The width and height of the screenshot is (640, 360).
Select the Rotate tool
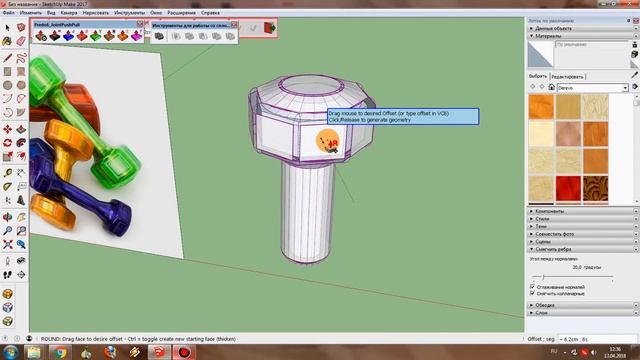coord(7,143)
